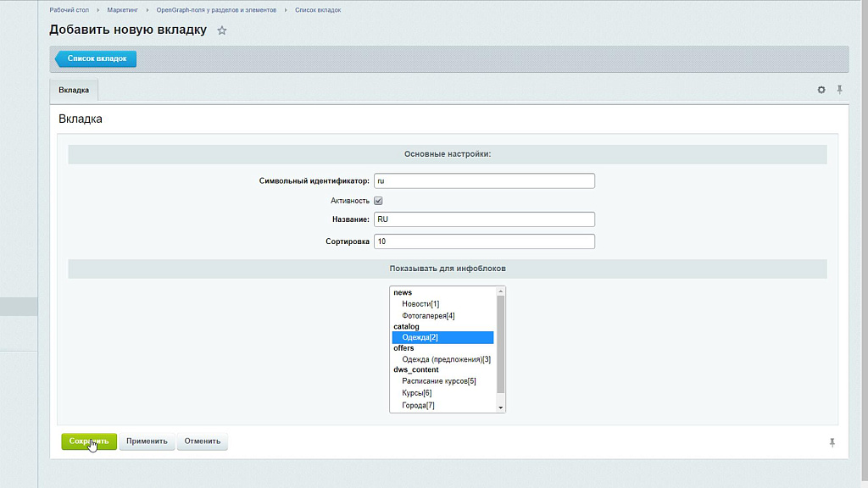Select Курсы[6] in the infoblock list

pyautogui.click(x=416, y=393)
